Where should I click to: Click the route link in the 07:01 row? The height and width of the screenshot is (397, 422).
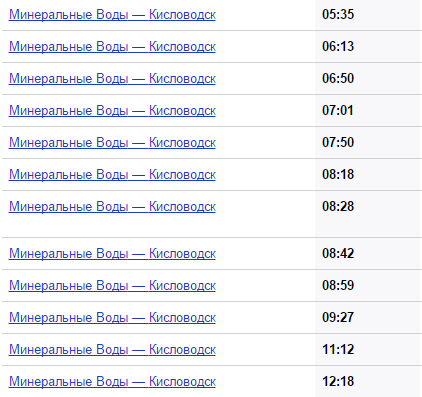pyautogui.click(x=112, y=111)
